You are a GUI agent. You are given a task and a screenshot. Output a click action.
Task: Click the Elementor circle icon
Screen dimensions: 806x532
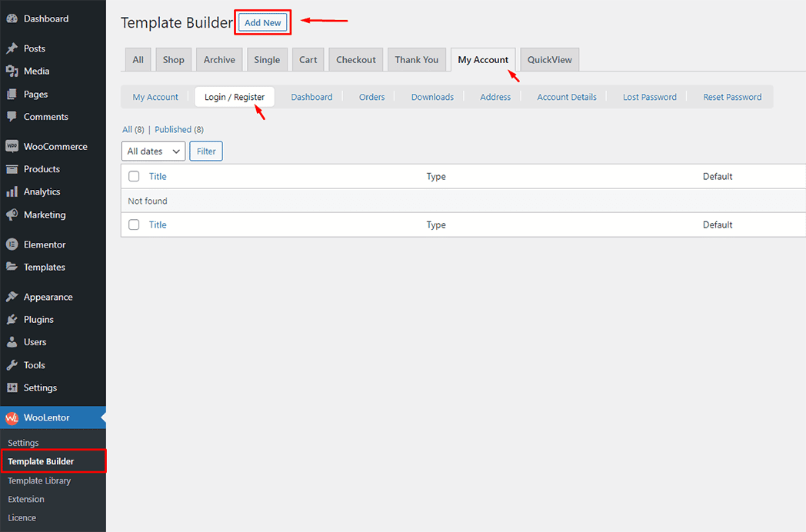12,244
